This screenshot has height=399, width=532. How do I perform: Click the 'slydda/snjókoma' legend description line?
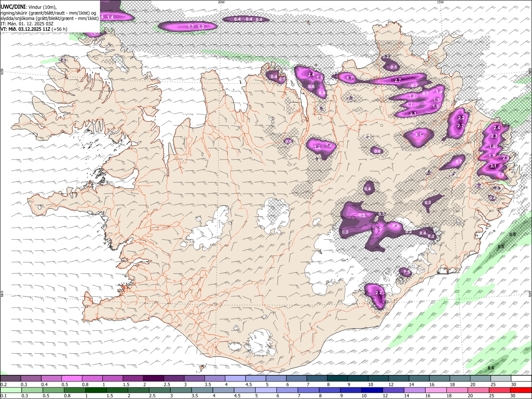(49, 18)
